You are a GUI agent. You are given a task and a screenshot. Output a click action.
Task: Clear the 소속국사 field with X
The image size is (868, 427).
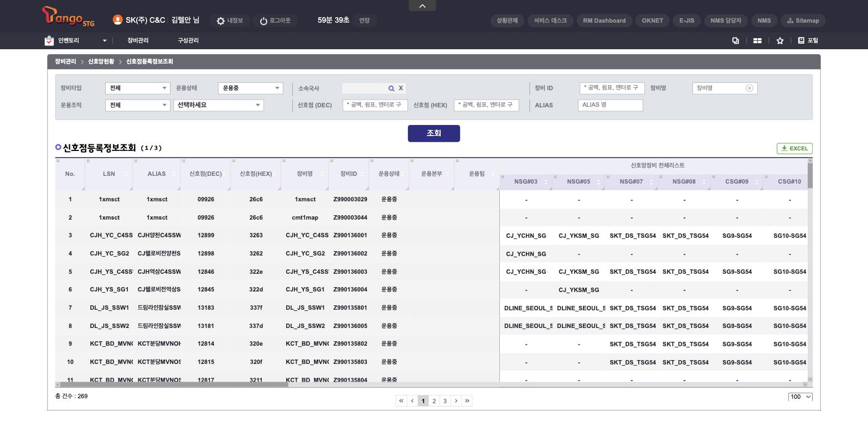click(401, 88)
